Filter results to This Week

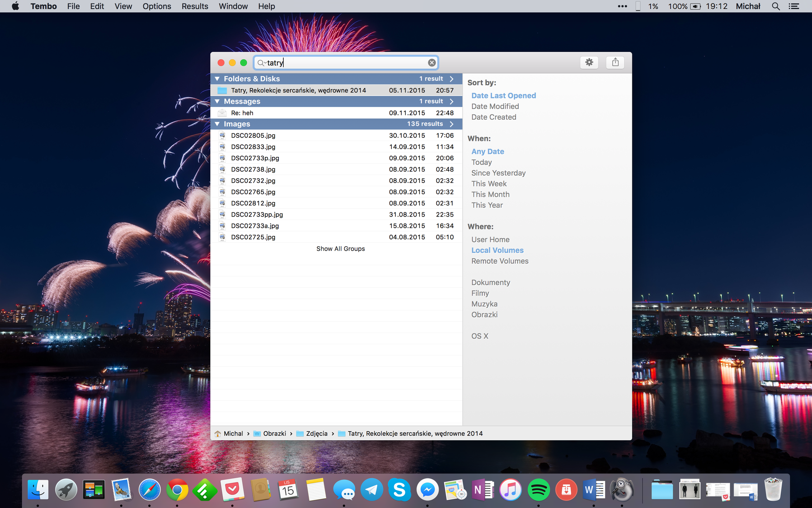[x=489, y=184]
